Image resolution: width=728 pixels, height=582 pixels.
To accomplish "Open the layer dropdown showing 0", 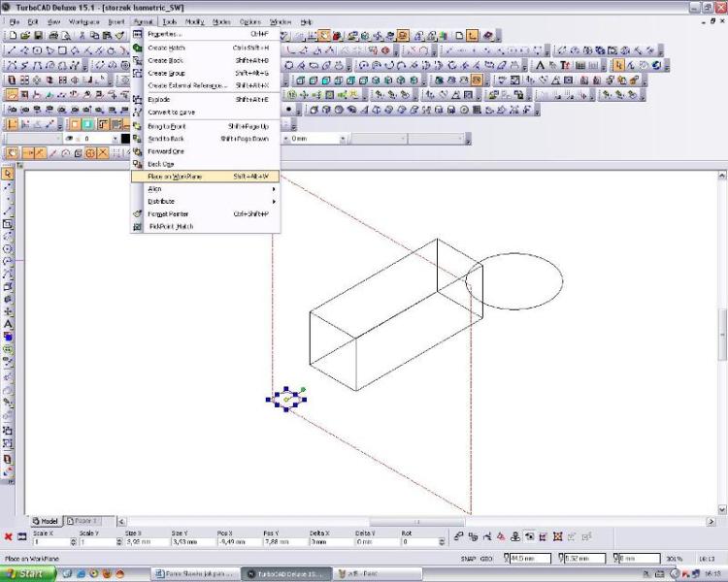I will [x=115, y=139].
